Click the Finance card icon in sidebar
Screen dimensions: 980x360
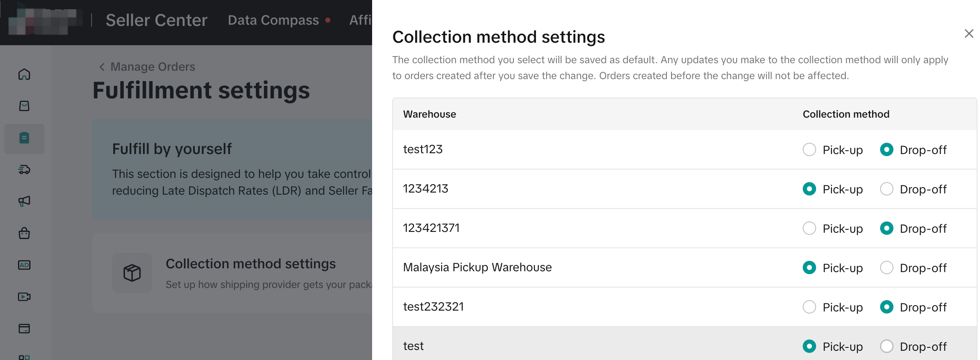coord(24,329)
